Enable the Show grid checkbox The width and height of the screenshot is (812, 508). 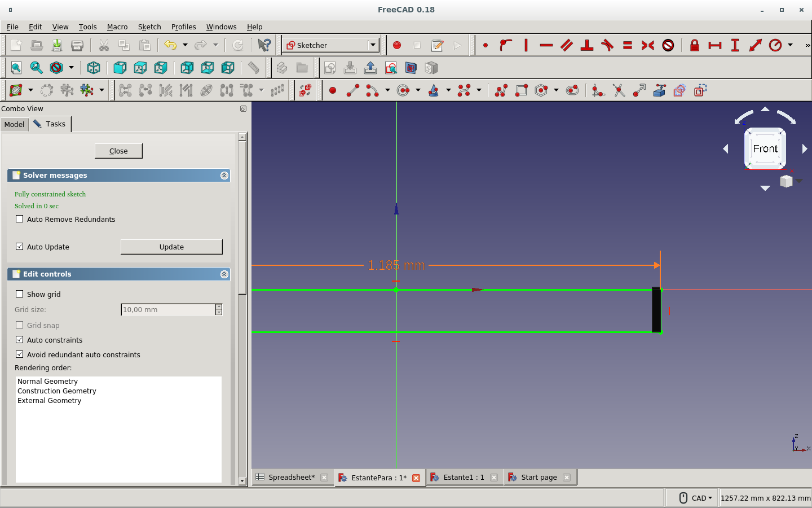[20, 294]
